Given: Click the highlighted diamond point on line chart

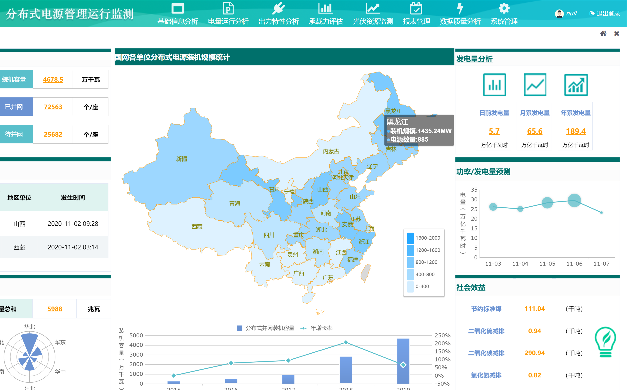Looking at the screenshot, I should coord(403,364).
